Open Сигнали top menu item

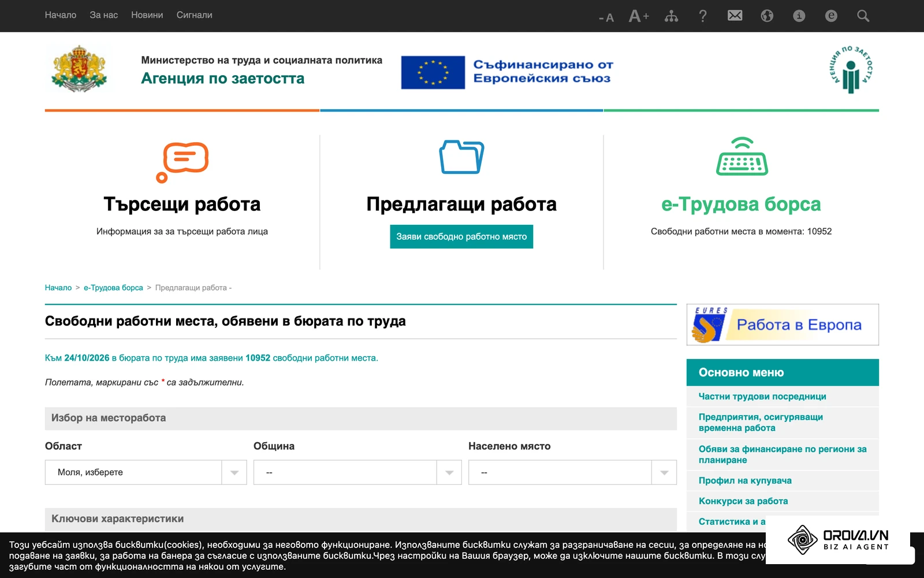click(x=195, y=15)
